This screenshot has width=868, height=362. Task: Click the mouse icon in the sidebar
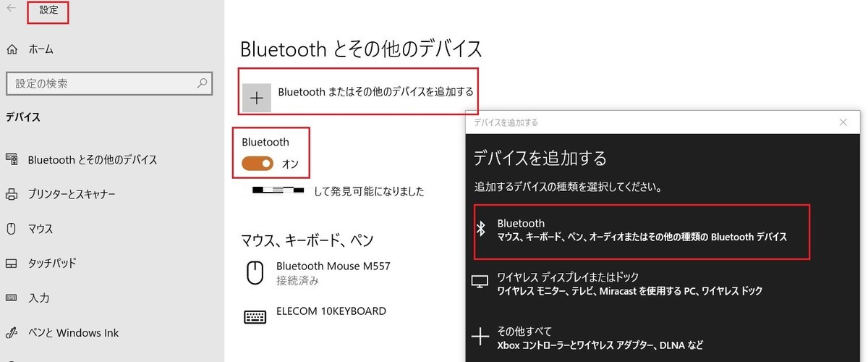pos(12,229)
